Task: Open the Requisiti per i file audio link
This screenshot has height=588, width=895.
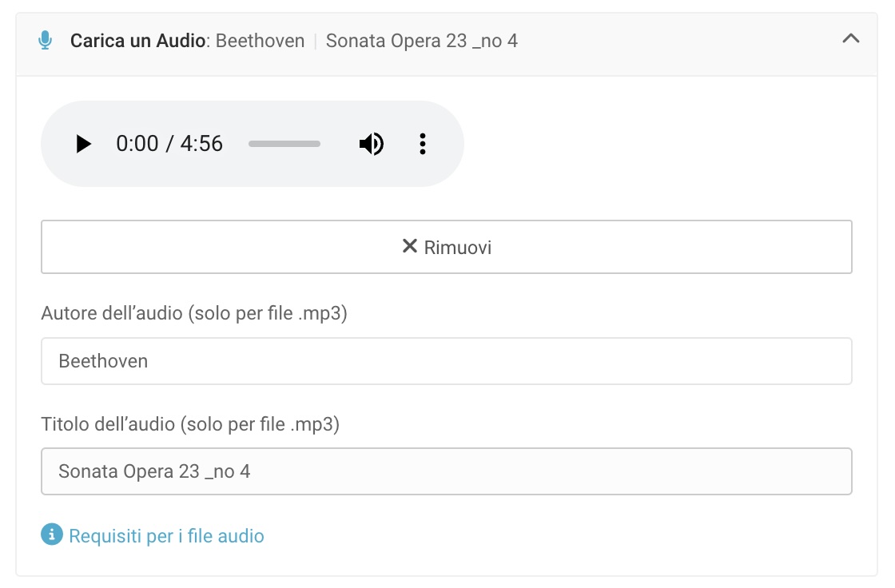Action: click(166, 535)
